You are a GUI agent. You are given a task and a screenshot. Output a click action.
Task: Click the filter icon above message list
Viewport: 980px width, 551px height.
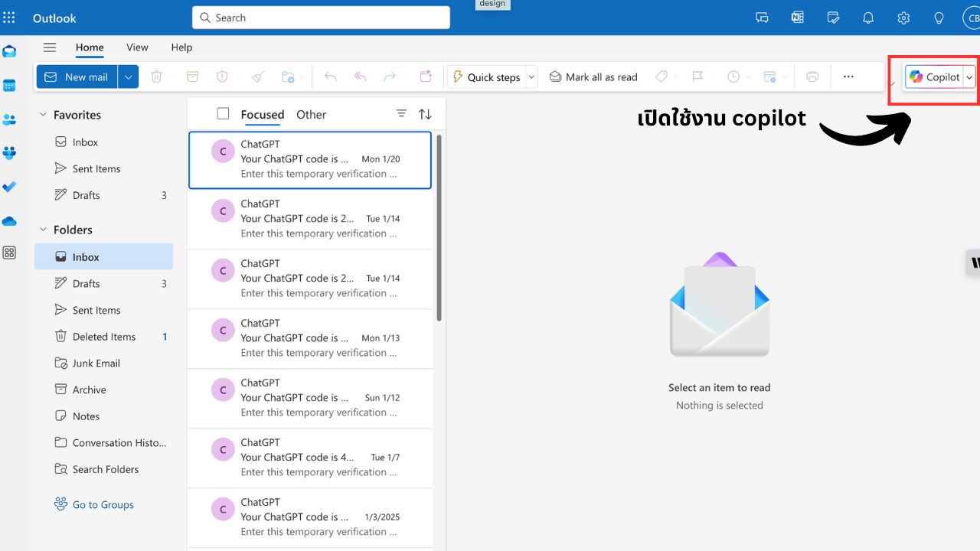click(401, 114)
